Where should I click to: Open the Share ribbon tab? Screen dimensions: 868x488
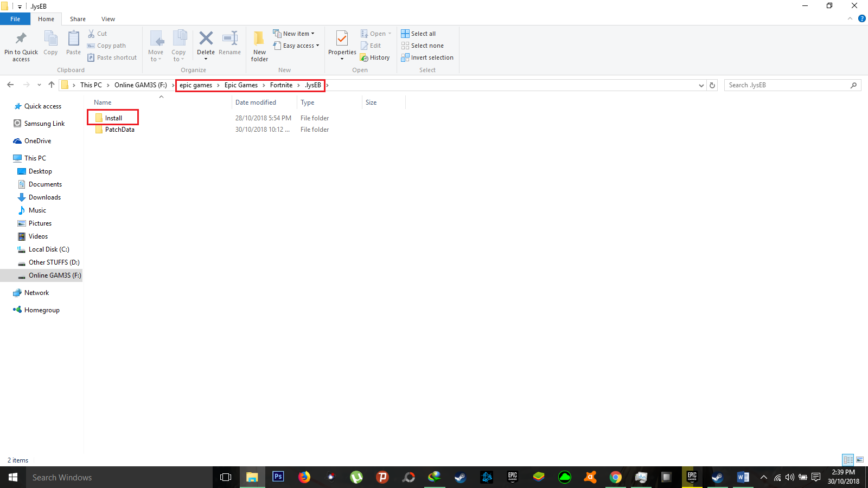point(78,18)
